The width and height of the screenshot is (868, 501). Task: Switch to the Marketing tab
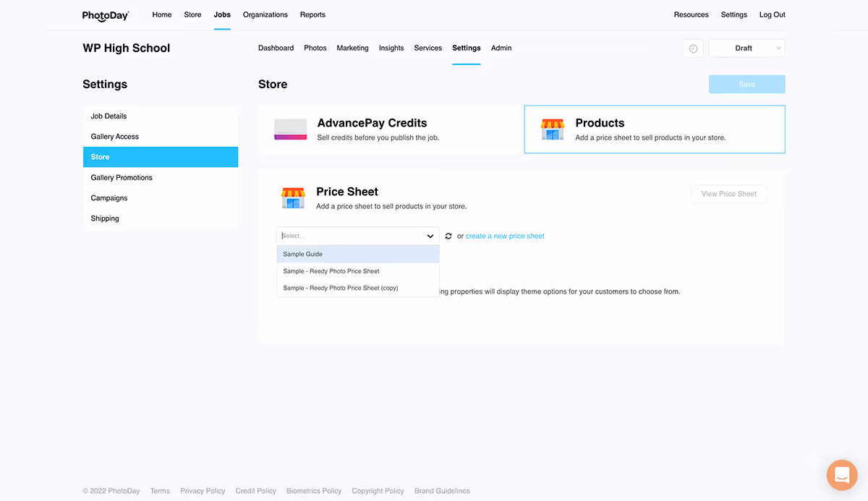point(352,48)
